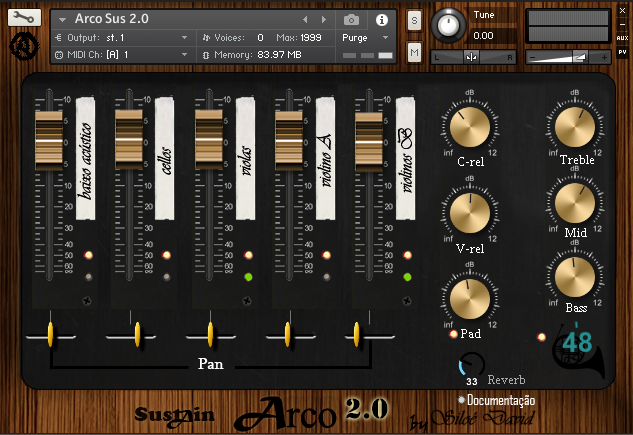Open the instrument info icon

[x=381, y=19]
